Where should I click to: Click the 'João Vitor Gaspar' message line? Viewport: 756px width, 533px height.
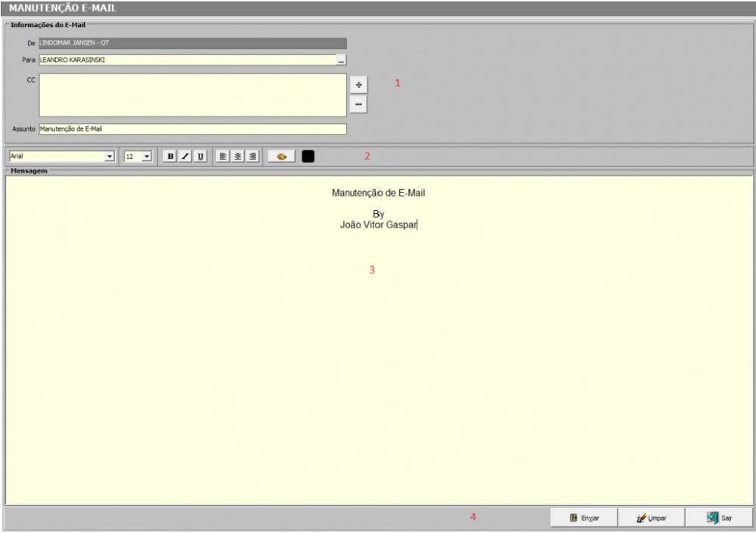(379, 225)
